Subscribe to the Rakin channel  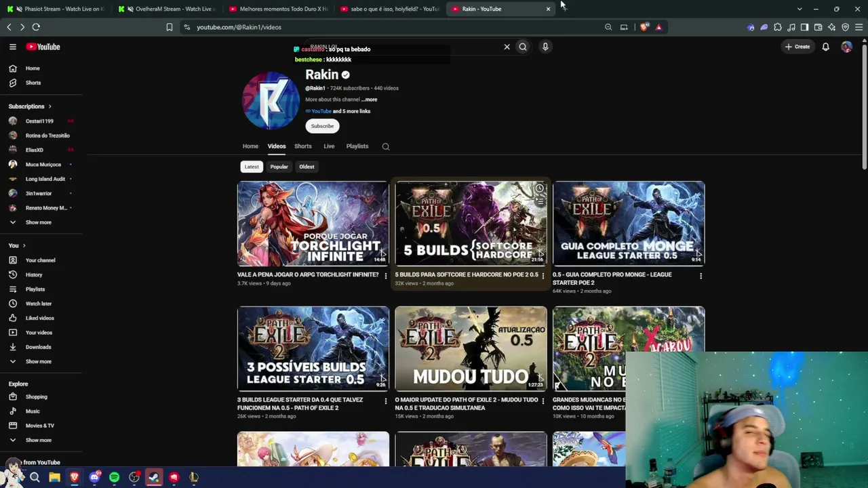pos(322,126)
